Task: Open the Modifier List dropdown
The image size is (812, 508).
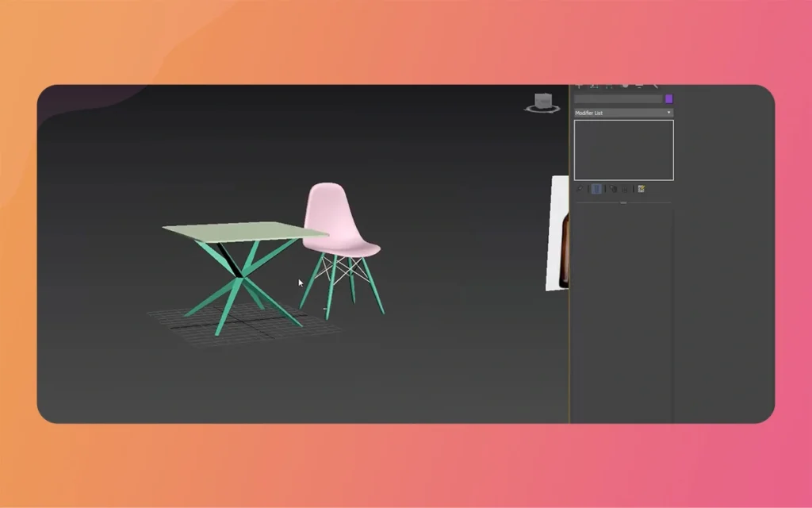Action: (x=623, y=113)
